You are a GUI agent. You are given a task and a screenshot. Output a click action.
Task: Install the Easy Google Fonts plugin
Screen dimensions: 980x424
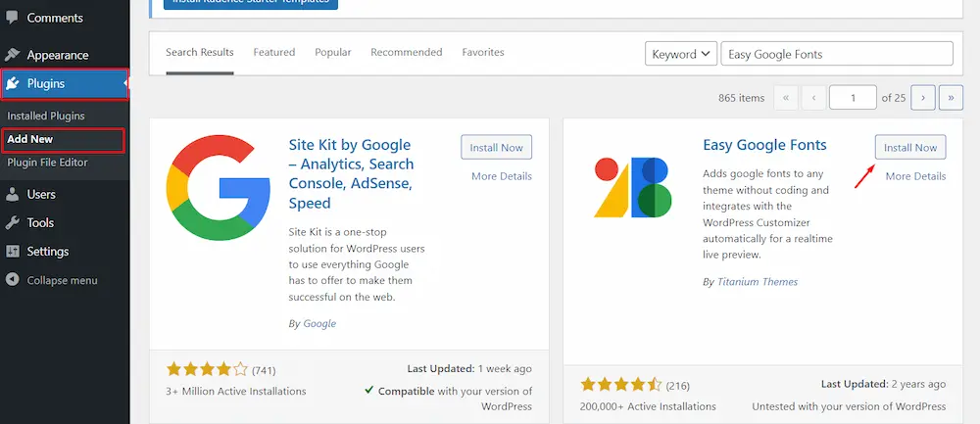coord(910,147)
